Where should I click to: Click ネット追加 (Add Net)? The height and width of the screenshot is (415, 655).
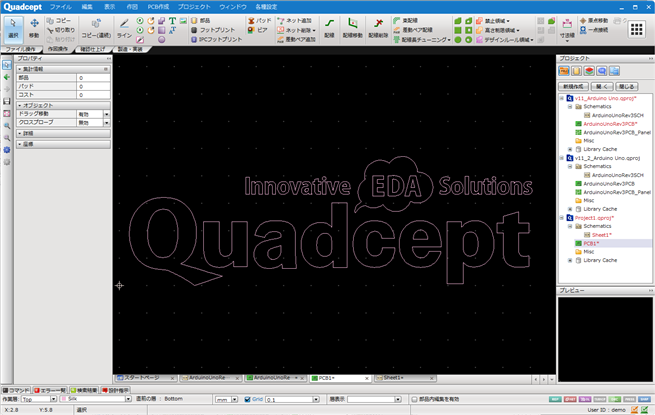click(x=295, y=20)
